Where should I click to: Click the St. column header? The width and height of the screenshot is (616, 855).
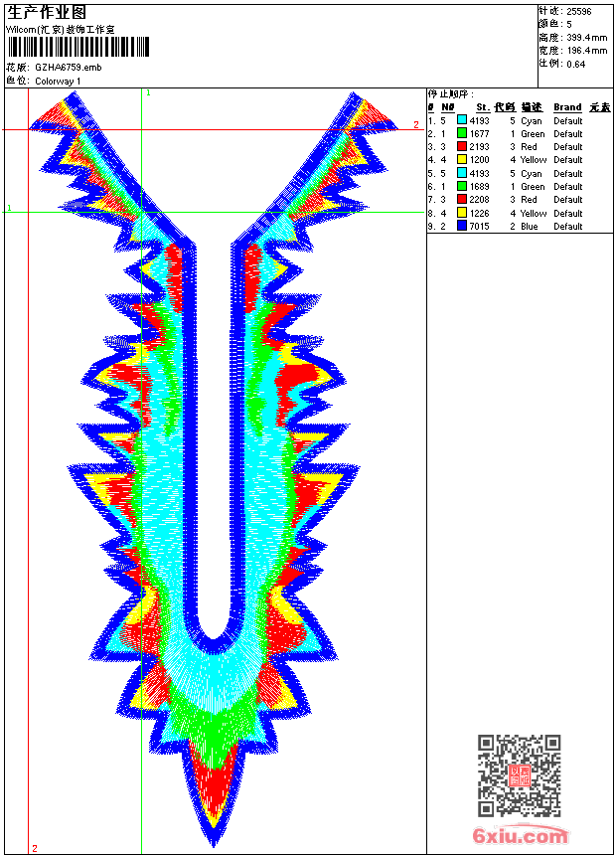click(482, 107)
